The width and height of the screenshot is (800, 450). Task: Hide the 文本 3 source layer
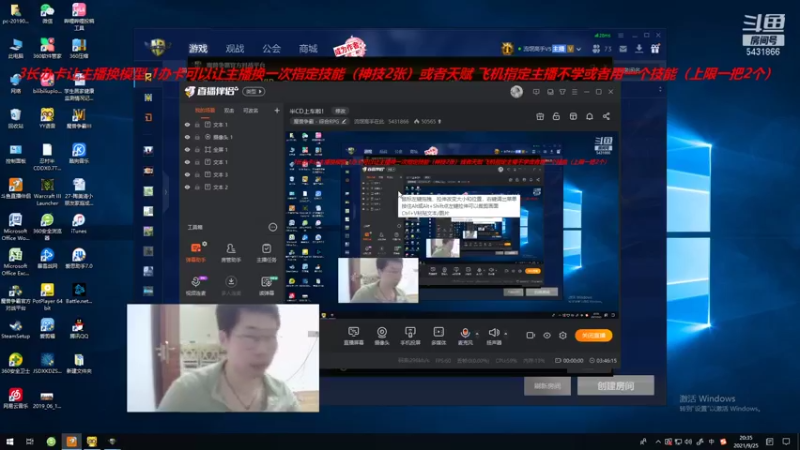pyautogui.click(x=187, y=174)
